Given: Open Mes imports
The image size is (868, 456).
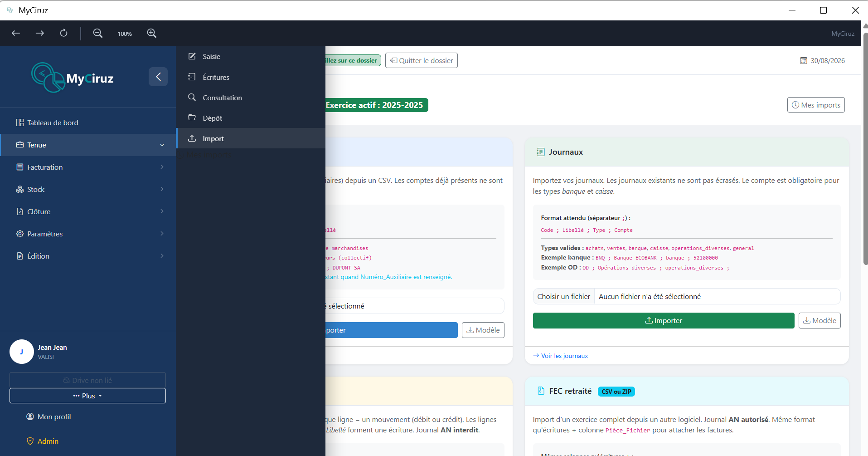Looking at the screenshot, I should 816,105.
